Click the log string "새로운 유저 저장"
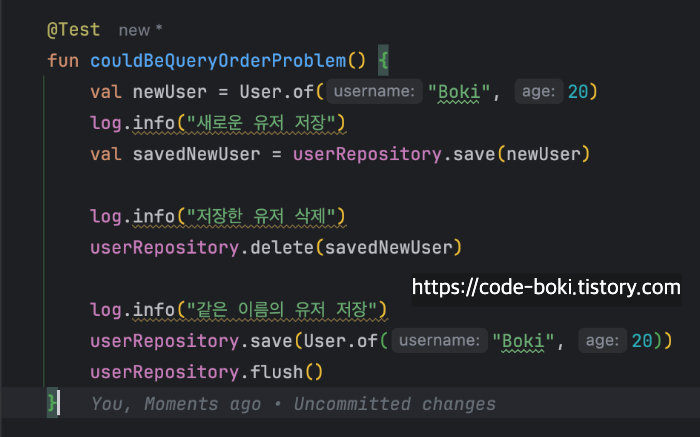Viewport: 700px width, 437px height. pos(261,123)
